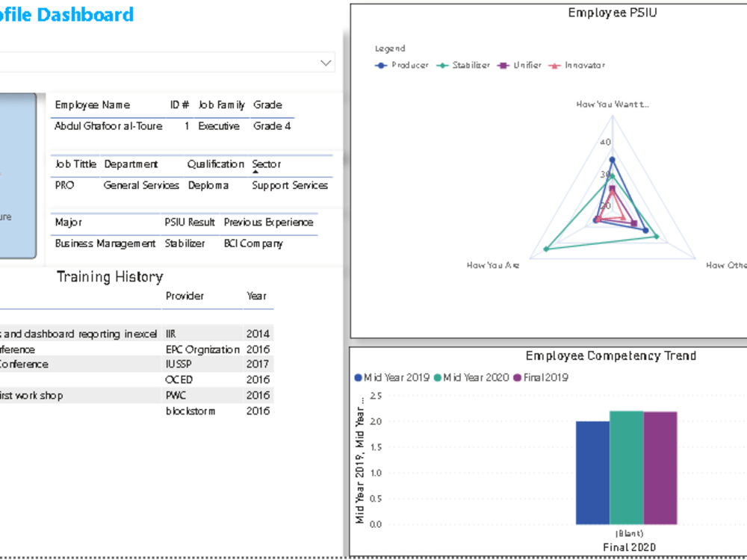Click the green Mid Year 2020 bar

click(x=627, y=467)
